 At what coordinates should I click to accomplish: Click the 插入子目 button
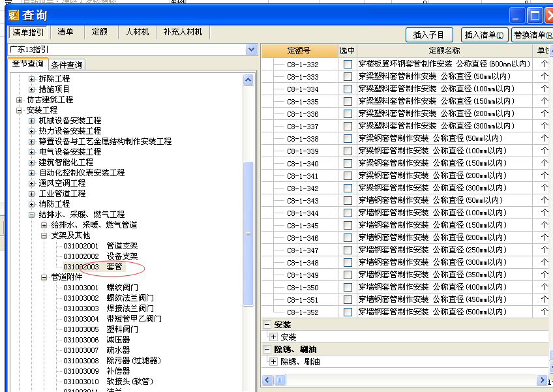click(x=428, y=35)
